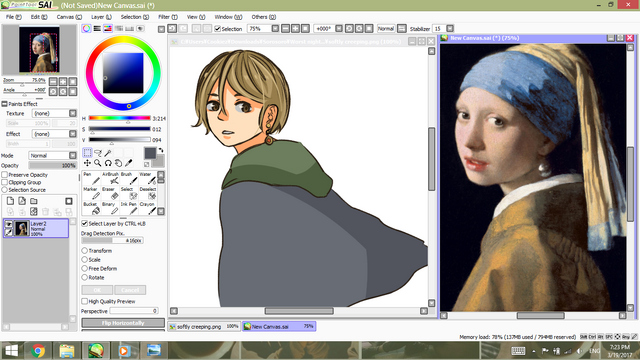Activate the zoom magnifier tool
This screenshot has width=640, height=360.
click(x=98, y=163)
